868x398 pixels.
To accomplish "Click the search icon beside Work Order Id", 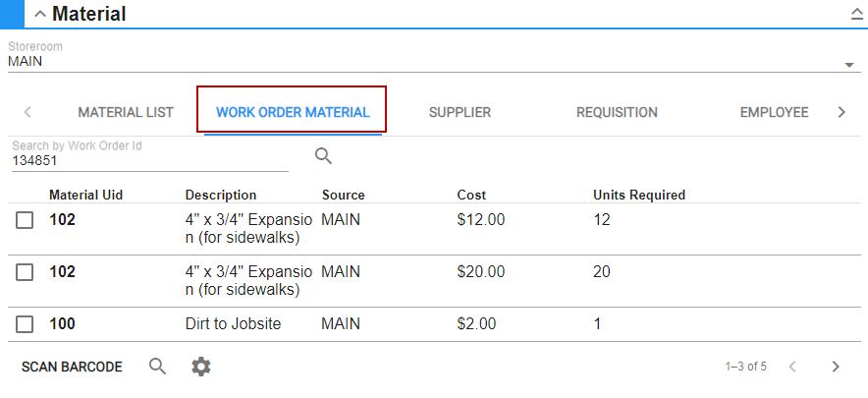I will (323, 155).
